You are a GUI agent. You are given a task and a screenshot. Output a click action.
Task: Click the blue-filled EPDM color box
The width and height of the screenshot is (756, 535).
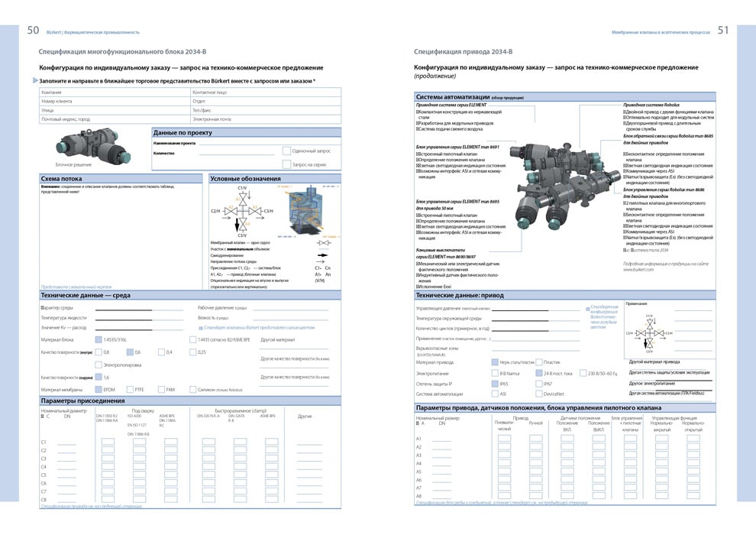click(x=98, y=390)
